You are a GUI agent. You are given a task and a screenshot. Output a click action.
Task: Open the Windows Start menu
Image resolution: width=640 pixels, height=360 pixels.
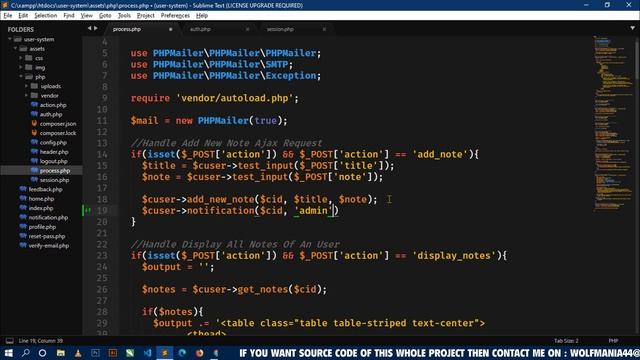[x=8, y=353]
